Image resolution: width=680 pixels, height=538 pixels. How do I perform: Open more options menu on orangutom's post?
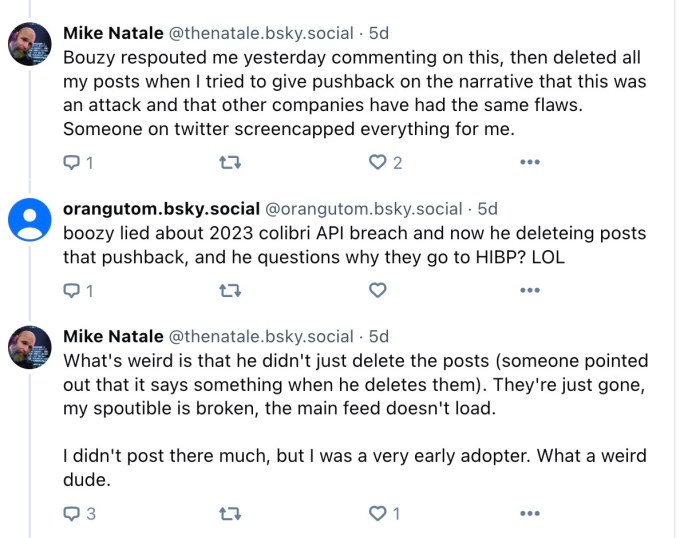pyautogui.click(x=530, y=291)
